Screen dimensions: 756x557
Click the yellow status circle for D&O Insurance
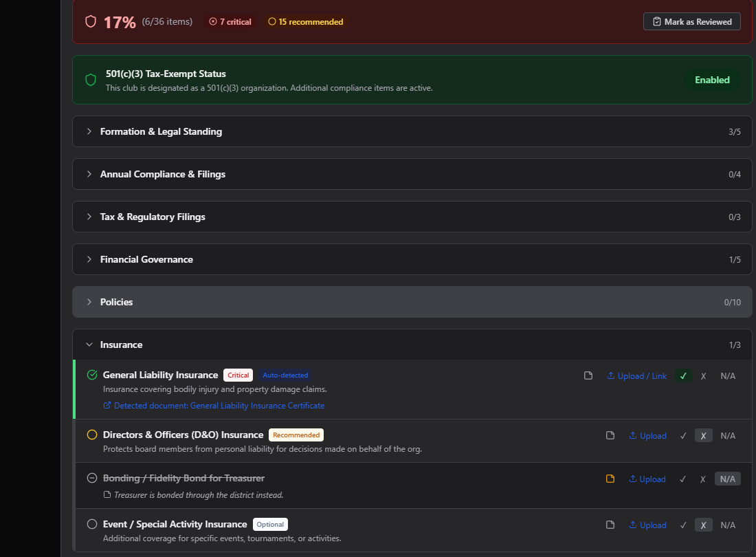[x=92, y=435]
